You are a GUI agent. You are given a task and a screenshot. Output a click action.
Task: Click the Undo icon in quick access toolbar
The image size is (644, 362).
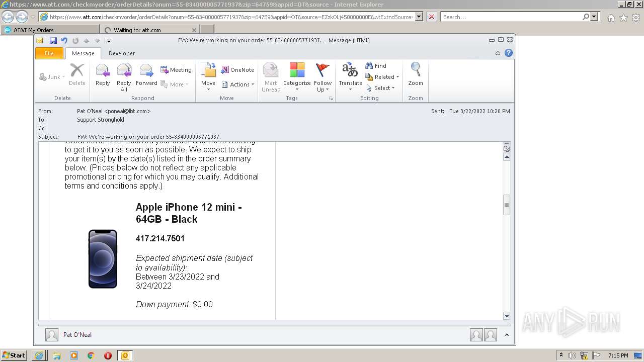point(64,41)
